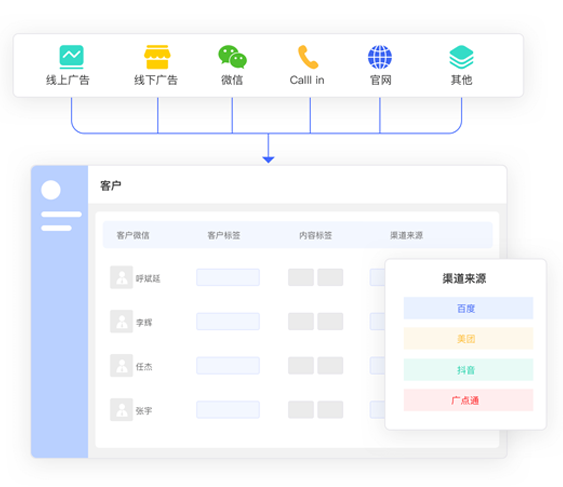Screen dimensions: 563x487
Task: Click the 内容标签 column header
Action: coord(315,235)
